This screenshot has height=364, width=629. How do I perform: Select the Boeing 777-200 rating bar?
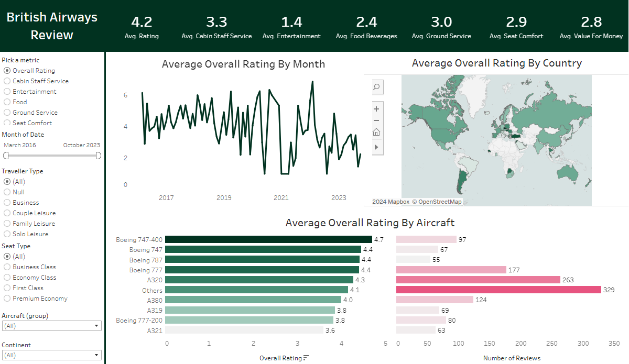(x=250, y=320)
